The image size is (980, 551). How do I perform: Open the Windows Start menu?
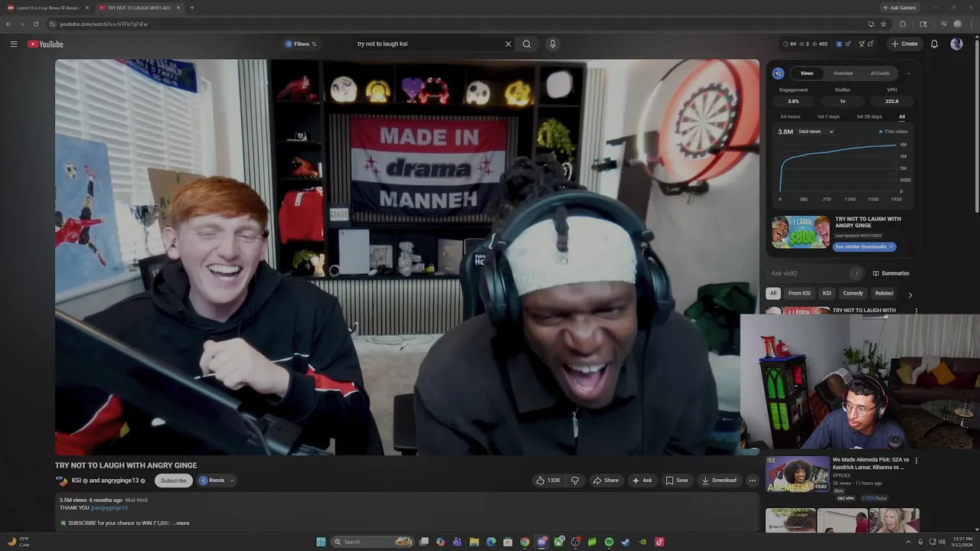click(x=321, y=542)
